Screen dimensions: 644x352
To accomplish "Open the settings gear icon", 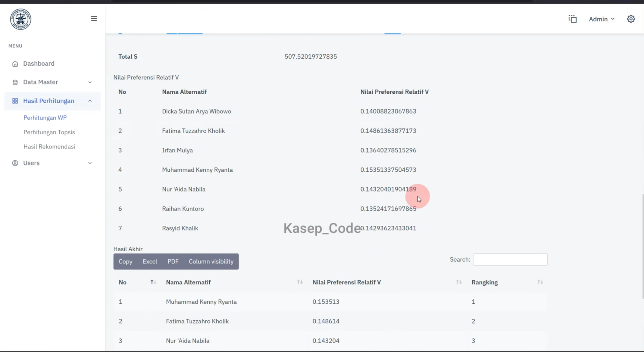I will (631, 19).
